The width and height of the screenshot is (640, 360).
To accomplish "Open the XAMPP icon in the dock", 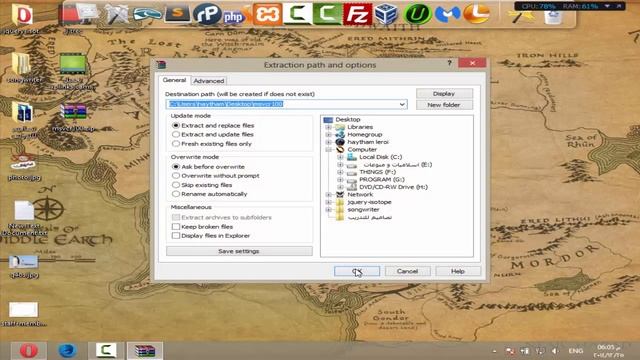I will (x=267, y=14).
